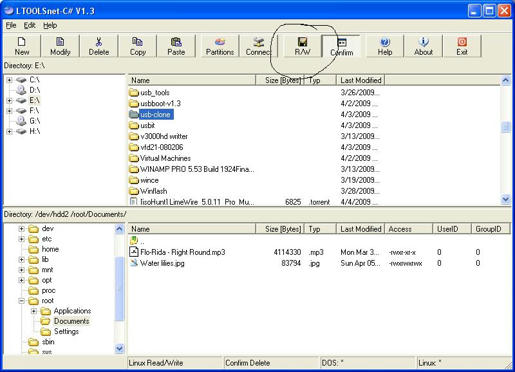Screen dimensions: 515x372
Task: Sort Windows pane by Name column
Action: pyautogui.click(x=192, y=80)
